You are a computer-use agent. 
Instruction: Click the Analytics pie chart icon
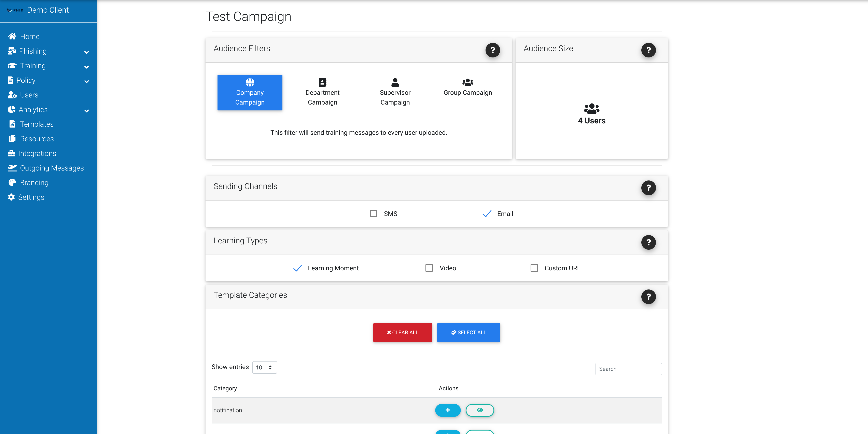pos(11,109)
